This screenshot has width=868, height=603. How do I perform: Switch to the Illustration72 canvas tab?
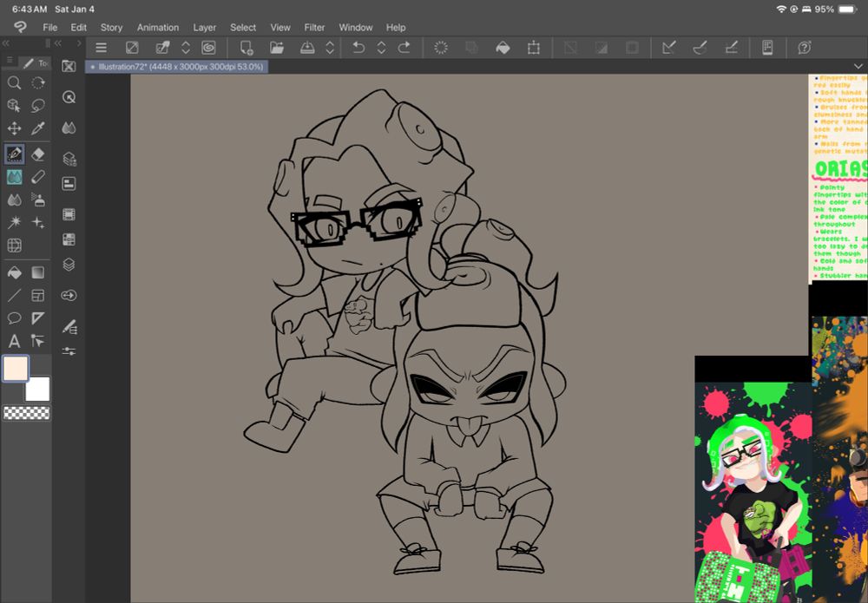177,67
